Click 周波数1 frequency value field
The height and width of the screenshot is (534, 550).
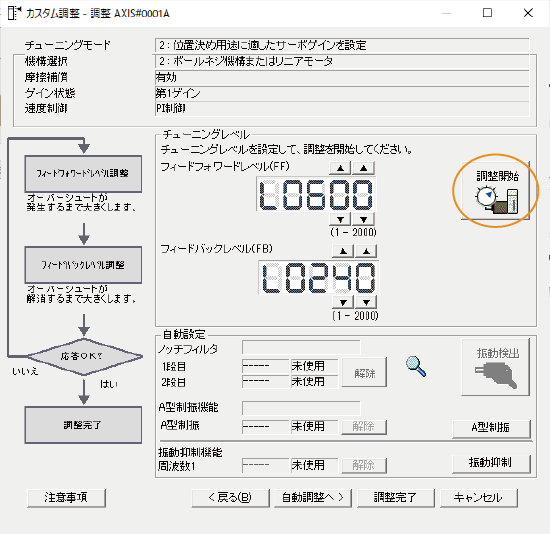tap(265, 466)
